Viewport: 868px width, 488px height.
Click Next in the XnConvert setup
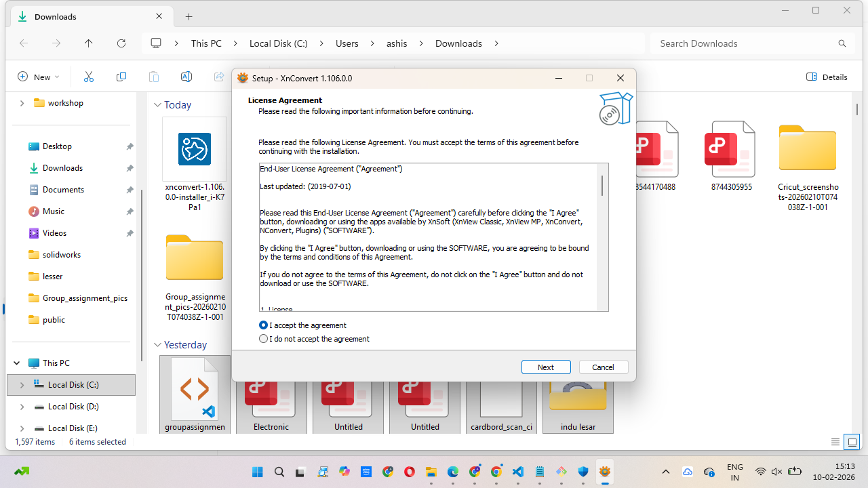pos(546,367)
